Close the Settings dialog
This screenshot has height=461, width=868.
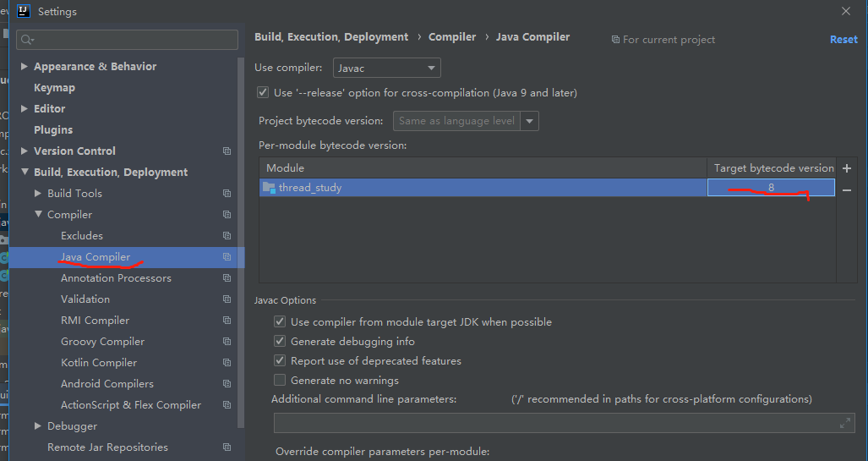[x=846, y=11]
